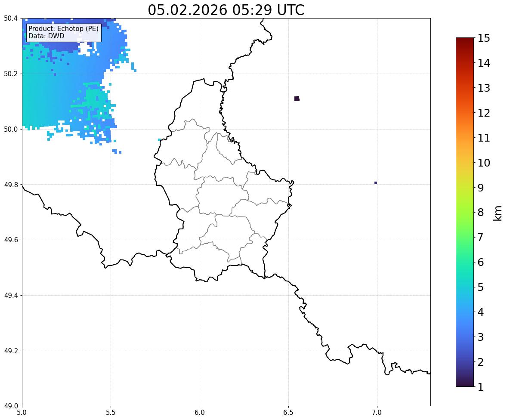Click the dark echo pixel near 6.55°E, 50.1°N
507x420 pixels.
(297, 99)
